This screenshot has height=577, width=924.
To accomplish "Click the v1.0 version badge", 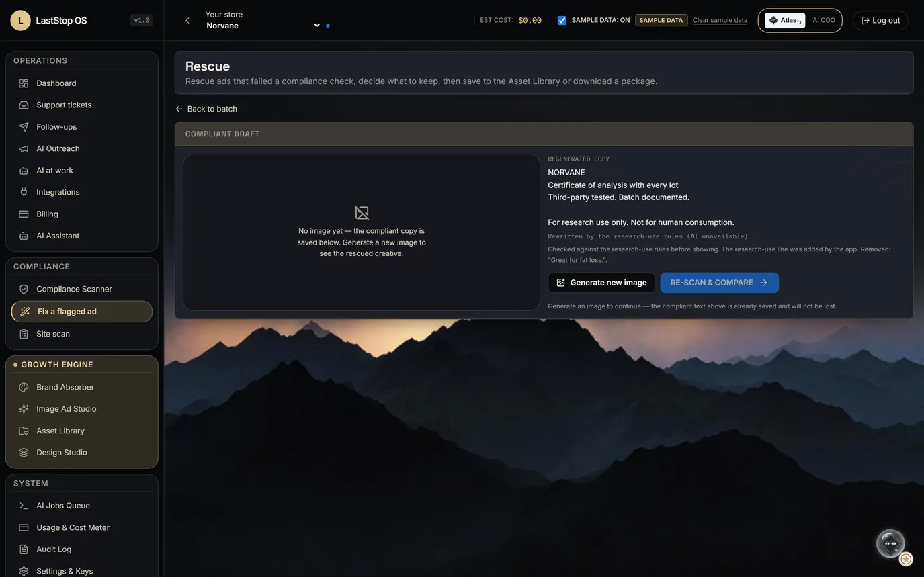I will tap(142, 20).
